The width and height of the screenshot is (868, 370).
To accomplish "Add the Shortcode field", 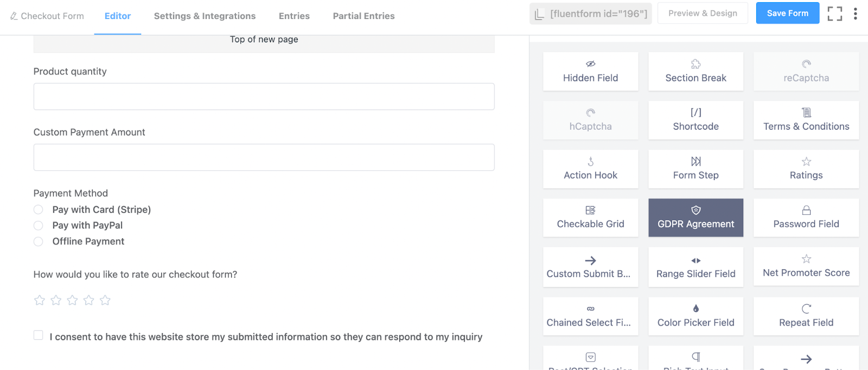I will (695, 120).
